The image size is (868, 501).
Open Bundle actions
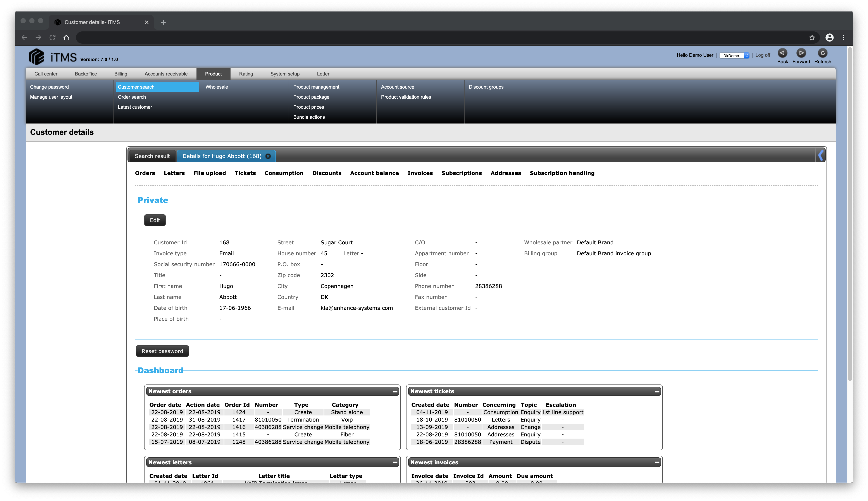[309, 117]
